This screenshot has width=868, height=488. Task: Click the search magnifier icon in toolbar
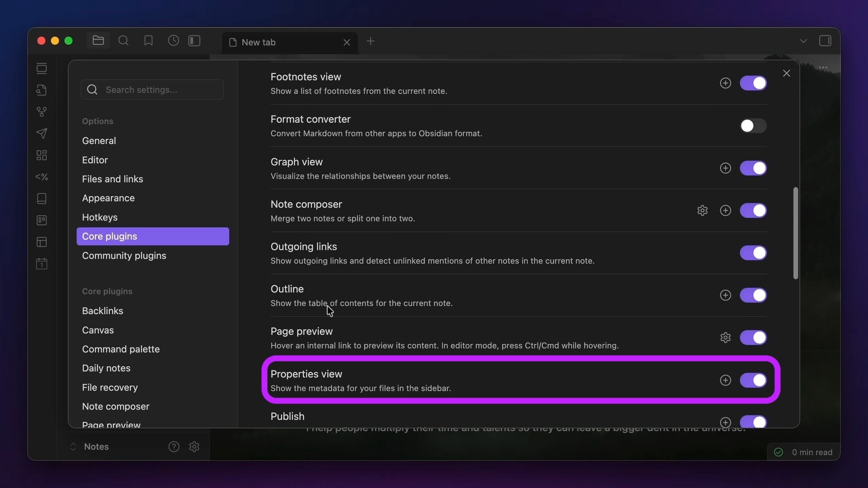(x=123, y=41)
